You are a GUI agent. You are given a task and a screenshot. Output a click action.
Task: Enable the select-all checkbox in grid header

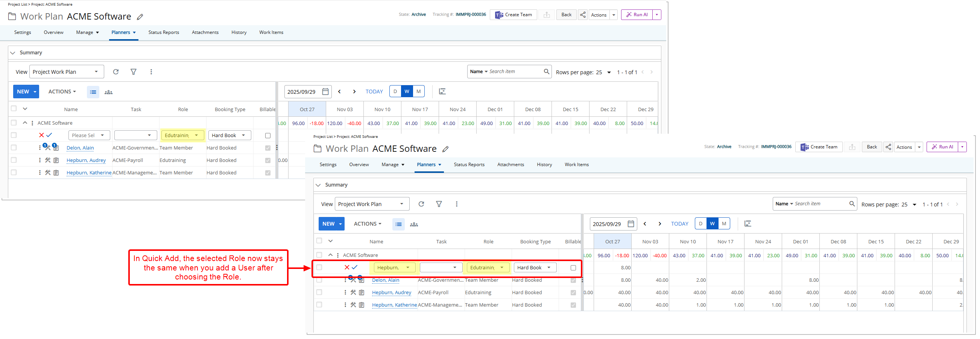[319, 241]
